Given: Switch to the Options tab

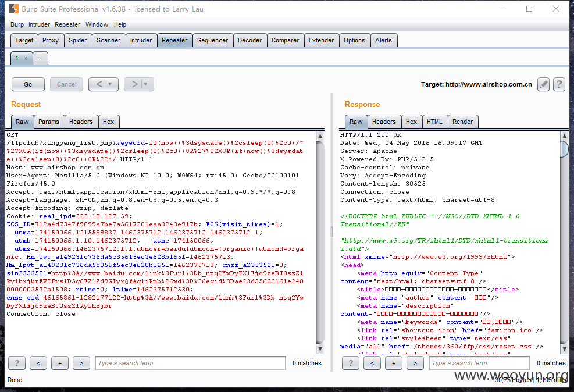Looking at the screenshot, I should click(x=354, y=40).
